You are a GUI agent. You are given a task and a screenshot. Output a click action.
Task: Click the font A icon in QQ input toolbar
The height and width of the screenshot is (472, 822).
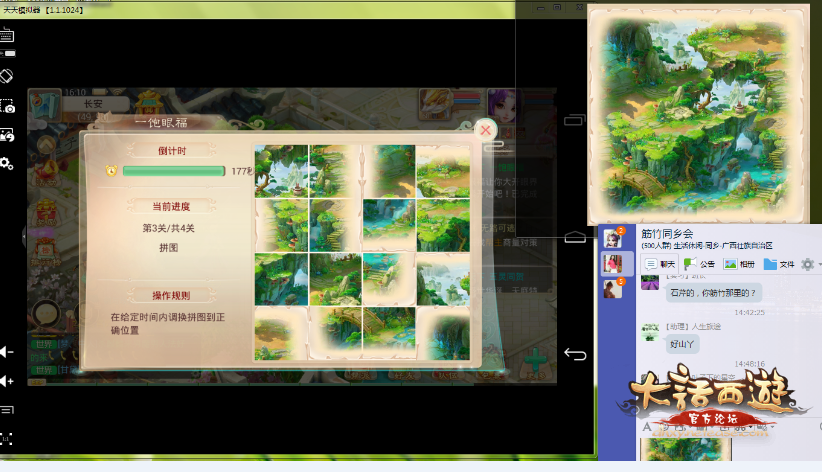pos(647,426)
